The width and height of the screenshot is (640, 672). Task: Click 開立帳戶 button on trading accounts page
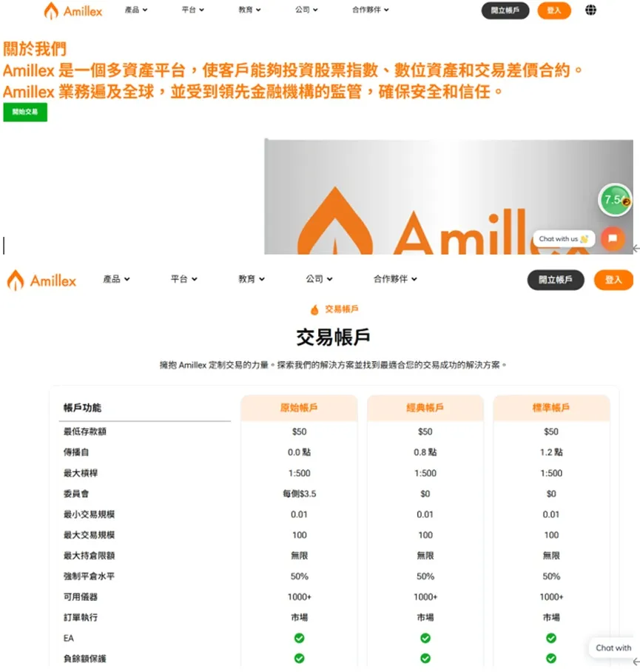(556, 280)
